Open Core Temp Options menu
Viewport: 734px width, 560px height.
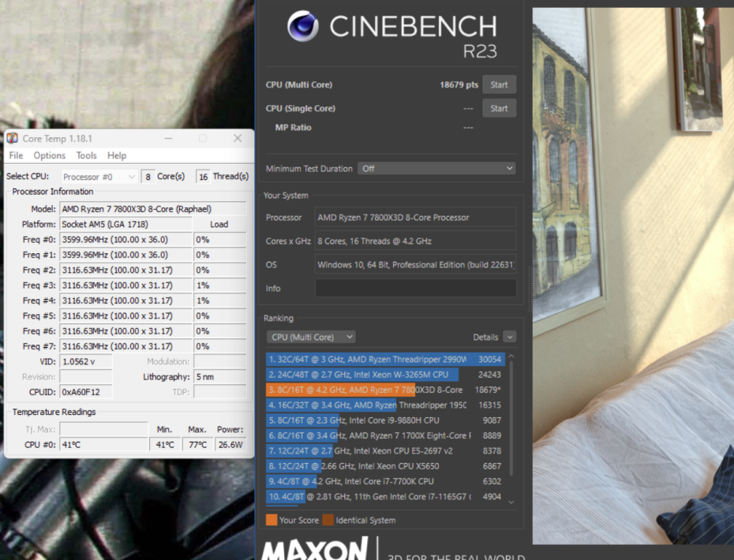click(50, 155)
